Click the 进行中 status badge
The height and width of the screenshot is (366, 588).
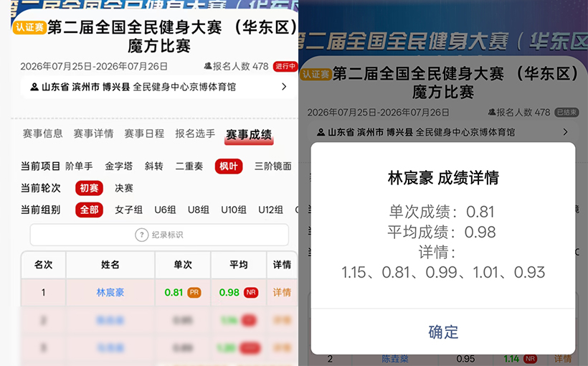pos(285,67)
